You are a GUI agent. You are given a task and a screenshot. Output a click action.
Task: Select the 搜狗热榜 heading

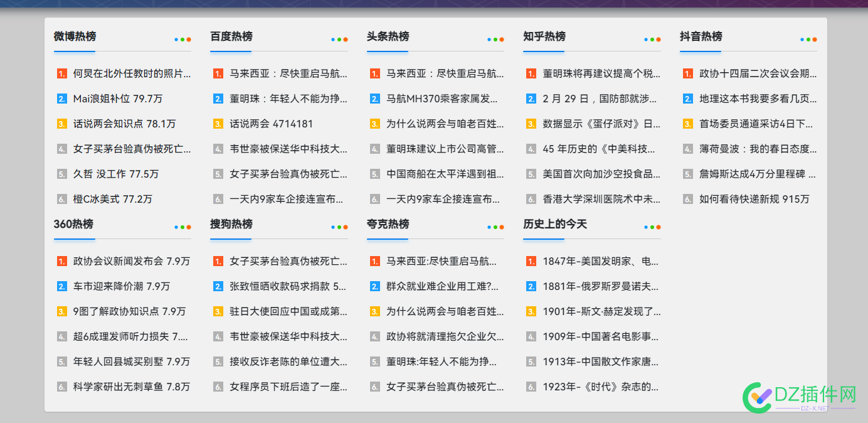click(231, 224)
